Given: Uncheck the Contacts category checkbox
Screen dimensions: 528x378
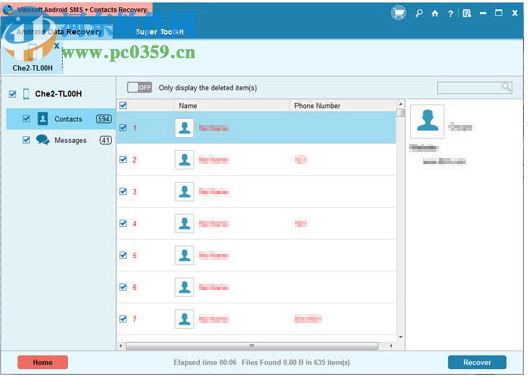Looking at the screenshot, I should point(26,118).
